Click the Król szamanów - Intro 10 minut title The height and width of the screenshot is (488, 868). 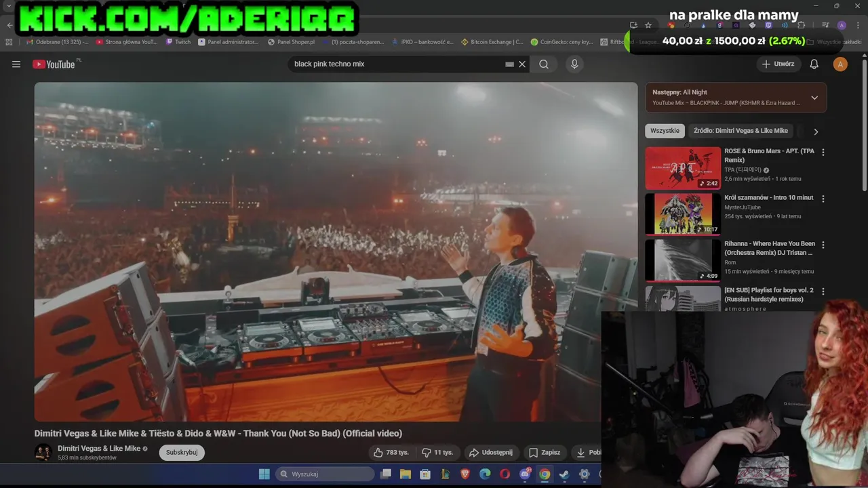click(768, 198)
